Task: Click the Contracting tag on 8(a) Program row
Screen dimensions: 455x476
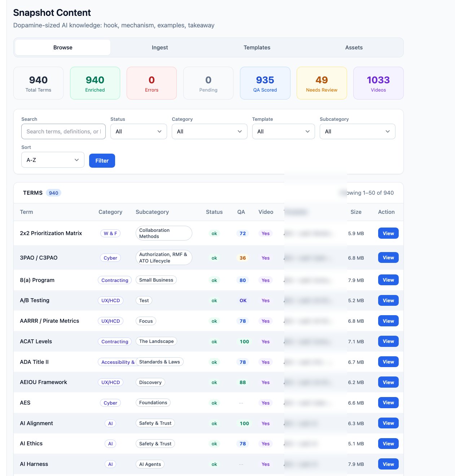Action: point(115,280)
